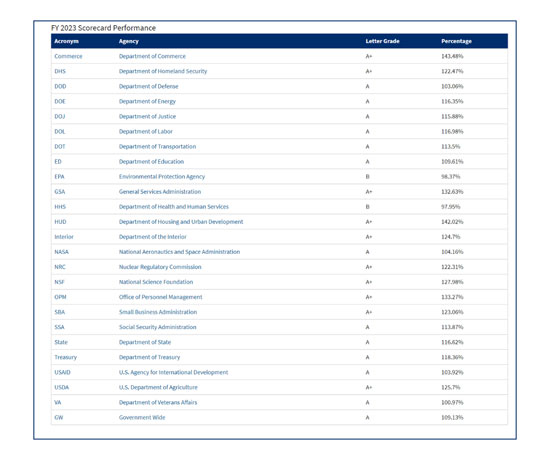Click the SSA acronym link
This screenshot has width=550, height=460.
[x=59, y=328]
